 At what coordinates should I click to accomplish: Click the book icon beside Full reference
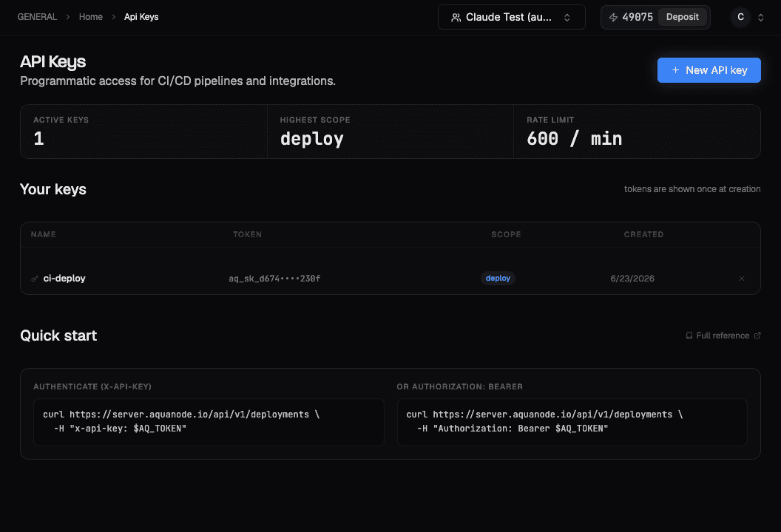[689, 335]
